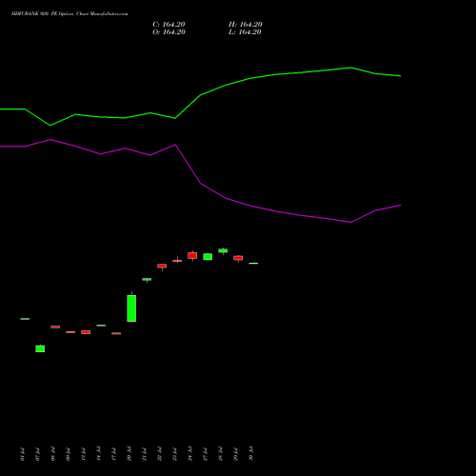Screen dimensions: 476x476
Task: Click the 20 Jul date axis label
Action: click(129, 454)
